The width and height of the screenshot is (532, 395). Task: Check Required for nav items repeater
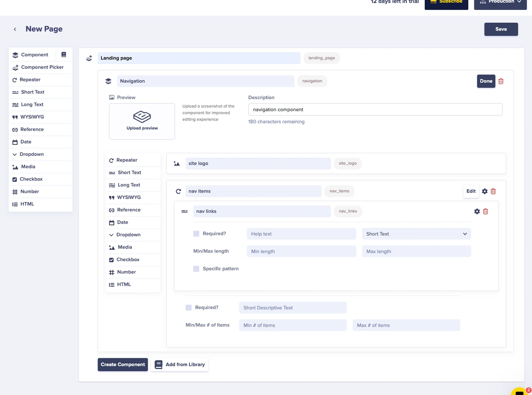click(x=188, y=307)
